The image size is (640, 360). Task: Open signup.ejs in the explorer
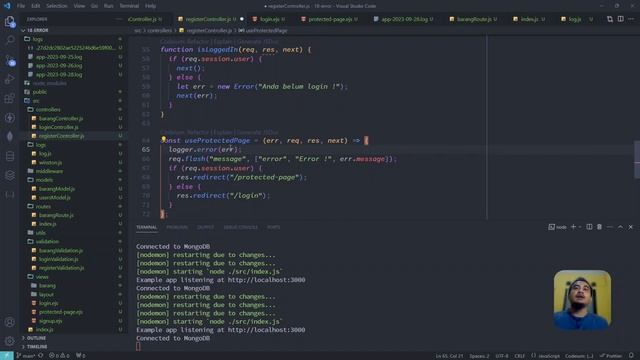point(51,321)
